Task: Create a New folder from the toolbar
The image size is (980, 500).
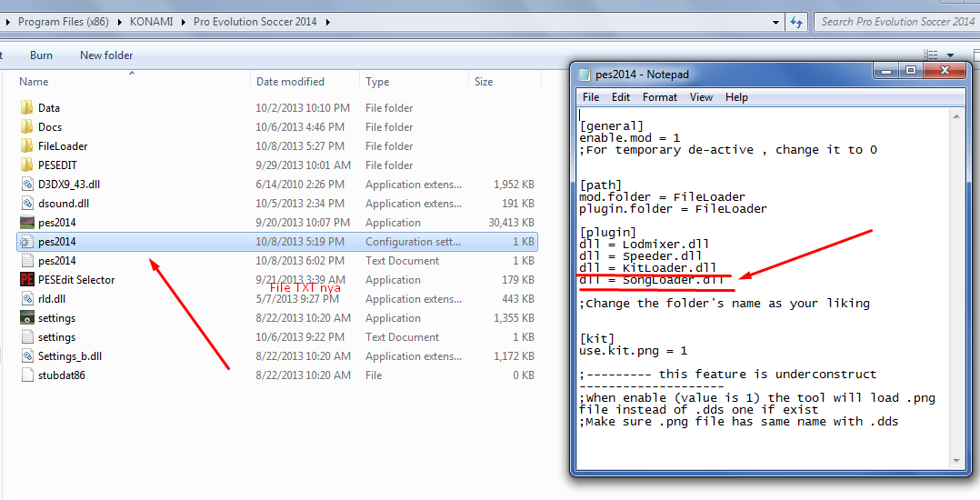Action: 106,55
